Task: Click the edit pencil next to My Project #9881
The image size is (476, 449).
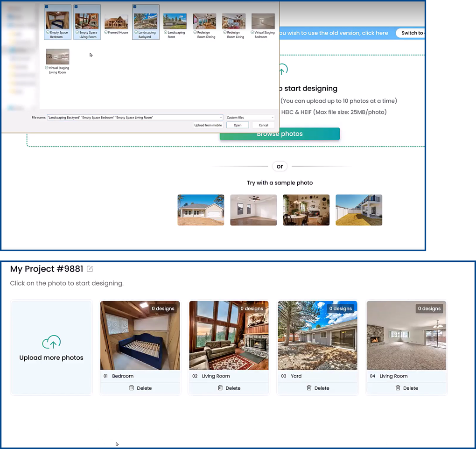Action: tap(90, 269)
